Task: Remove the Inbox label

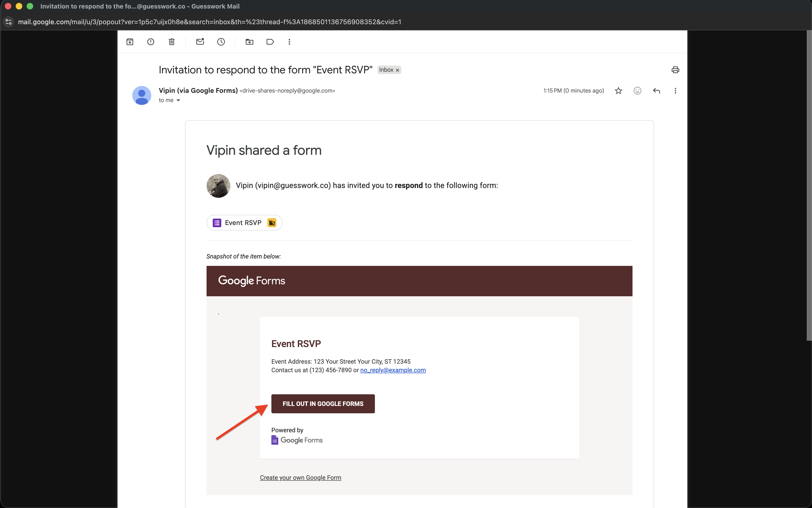Action: (397, 70)
